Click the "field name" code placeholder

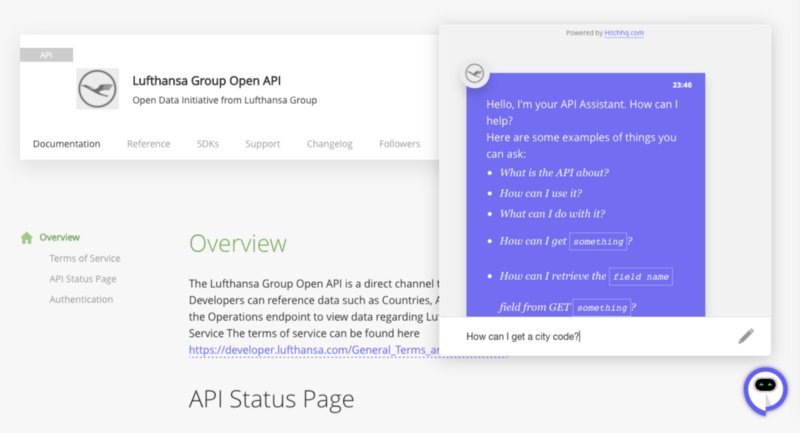click(641, 276)
